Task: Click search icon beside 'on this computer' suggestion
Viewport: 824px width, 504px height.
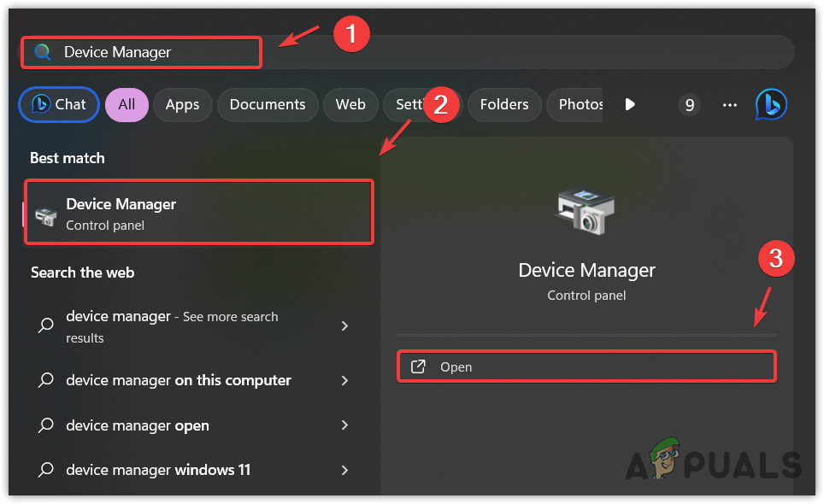Action: pos(46,380)
